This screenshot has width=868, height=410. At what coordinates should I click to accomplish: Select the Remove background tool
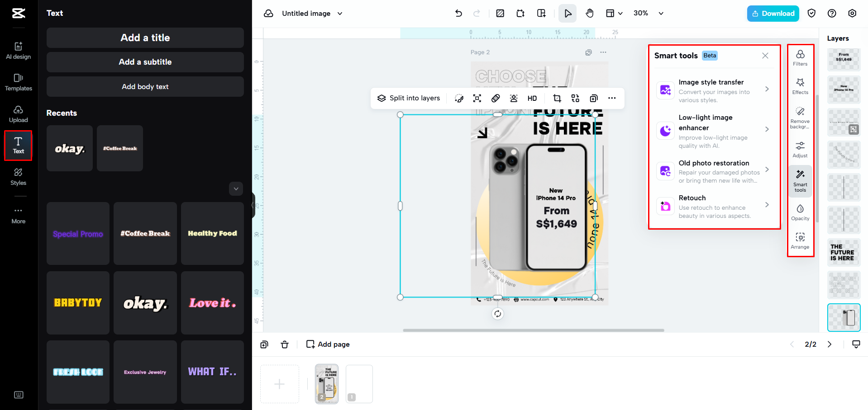pos(800,117)
